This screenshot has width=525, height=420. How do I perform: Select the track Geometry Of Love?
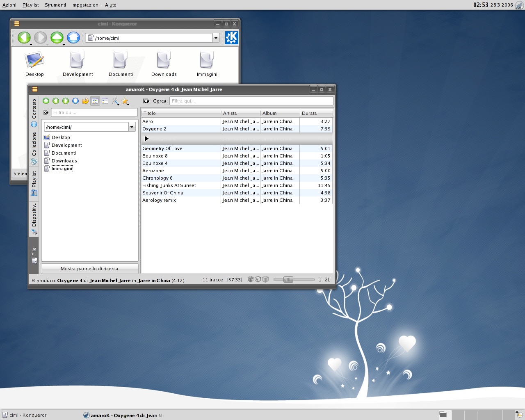click(x=236, y=148)
